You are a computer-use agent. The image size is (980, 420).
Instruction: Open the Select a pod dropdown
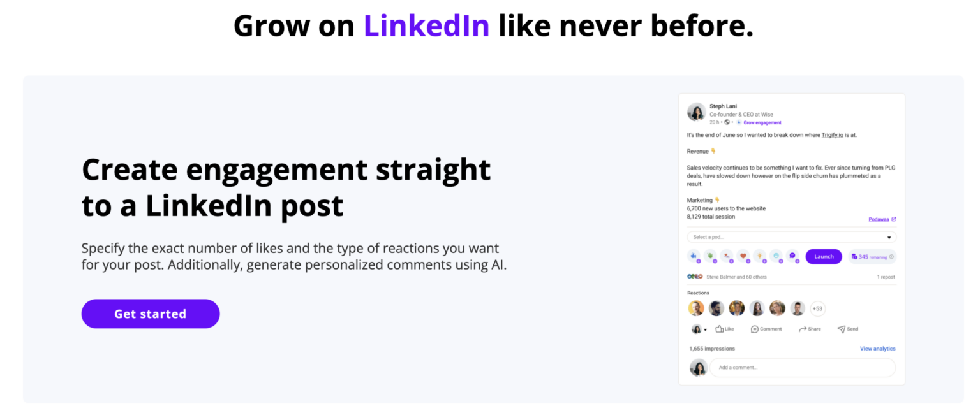coord(791,236)
